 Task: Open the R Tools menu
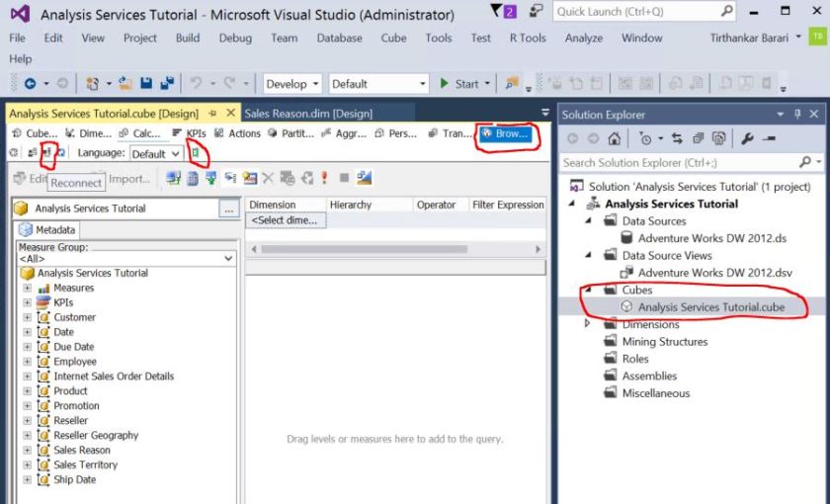point(528,38)
